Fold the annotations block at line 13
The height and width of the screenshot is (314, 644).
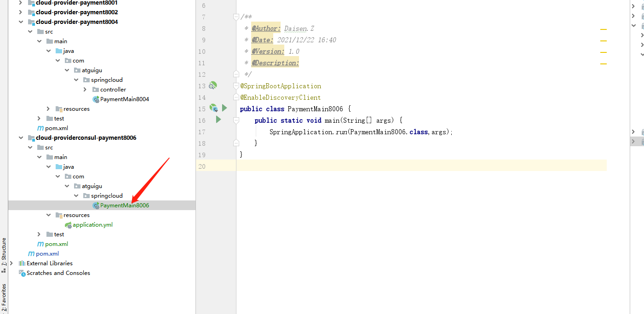tap(236, 86)
